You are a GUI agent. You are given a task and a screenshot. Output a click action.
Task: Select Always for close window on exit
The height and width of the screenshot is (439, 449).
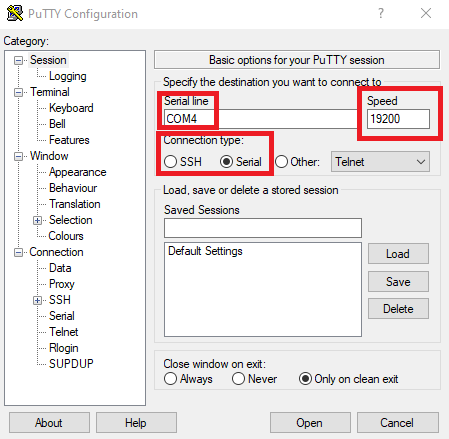(x=170, y=379)
